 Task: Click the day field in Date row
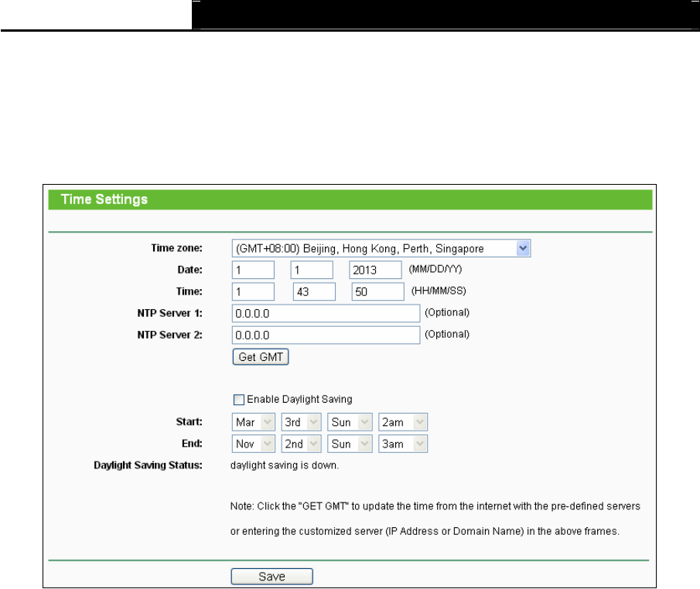312,270
